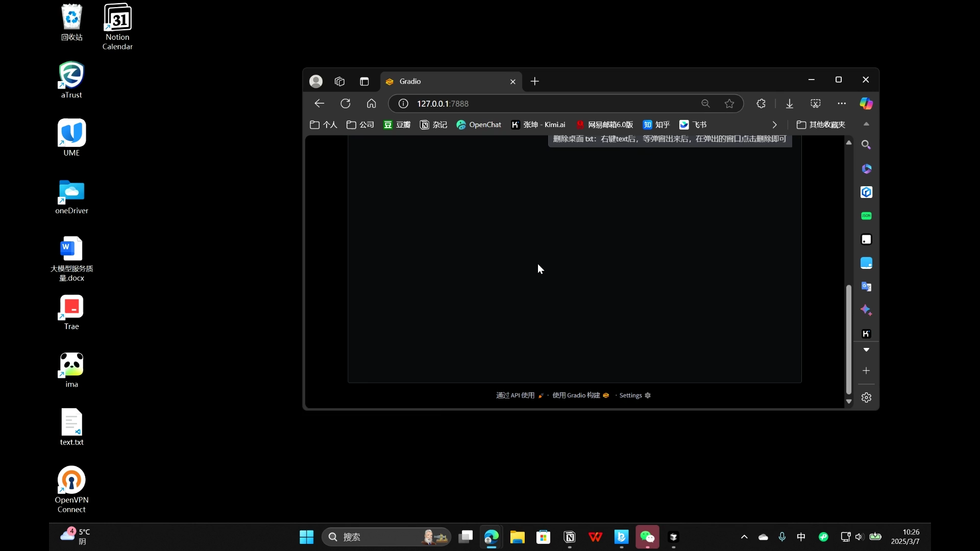Click the page refresh icon

(x=346, y=104)
